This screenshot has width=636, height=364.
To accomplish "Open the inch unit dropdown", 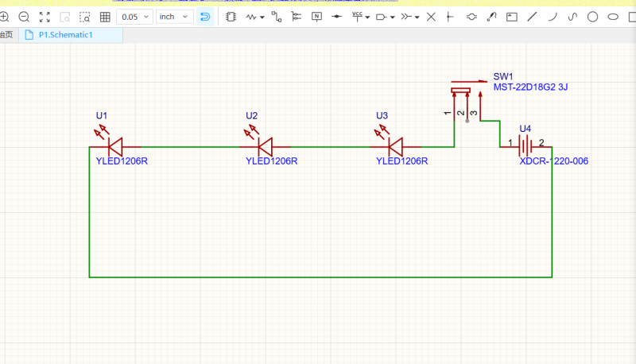I will tap(175, 17).
